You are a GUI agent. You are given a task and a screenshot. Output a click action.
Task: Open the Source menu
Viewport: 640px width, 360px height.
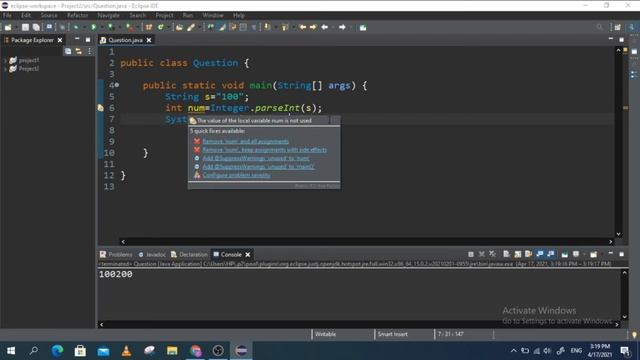pyautogui.click(x=49, y=15)
